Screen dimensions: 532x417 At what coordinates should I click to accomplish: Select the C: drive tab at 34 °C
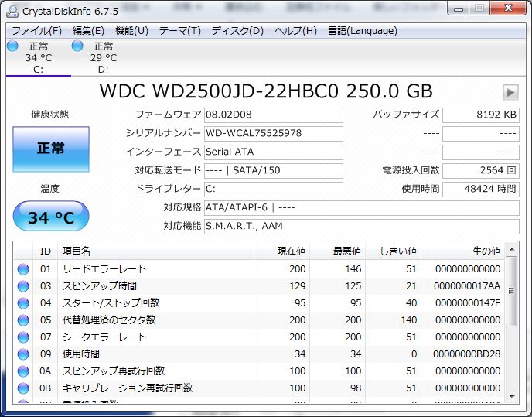click(x=39, y=58)
